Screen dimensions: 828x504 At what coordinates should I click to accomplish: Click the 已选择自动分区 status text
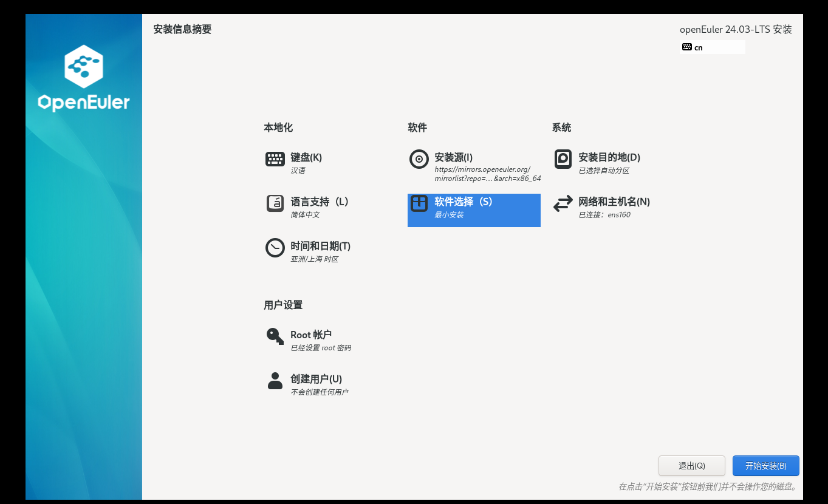pyautogui.click(x=604, y=171)
